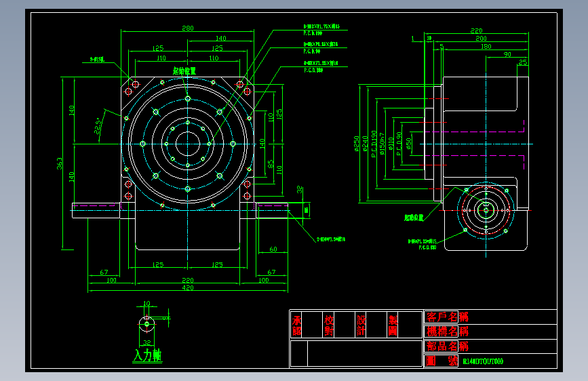The height and width of the screenshot is (381, 588).
Task: Click the 32 dimension below the input shaft circle
Action: [146, 342]
